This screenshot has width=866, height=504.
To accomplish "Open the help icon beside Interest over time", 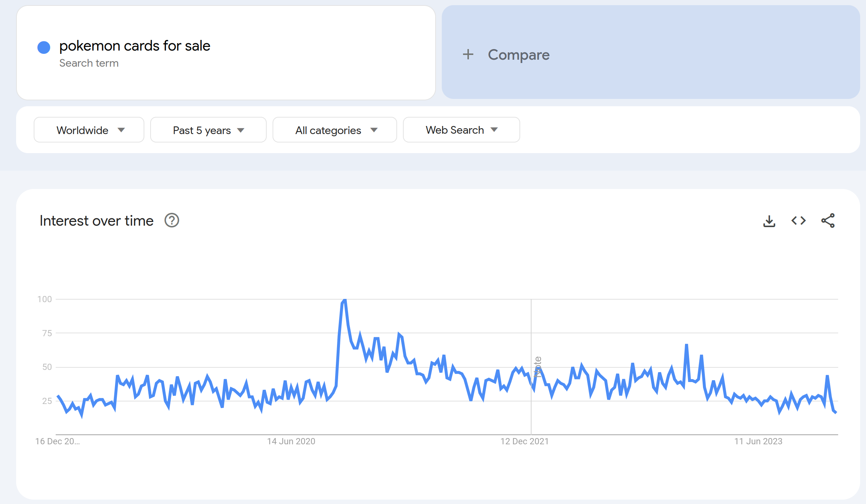I will click(171, 220).
